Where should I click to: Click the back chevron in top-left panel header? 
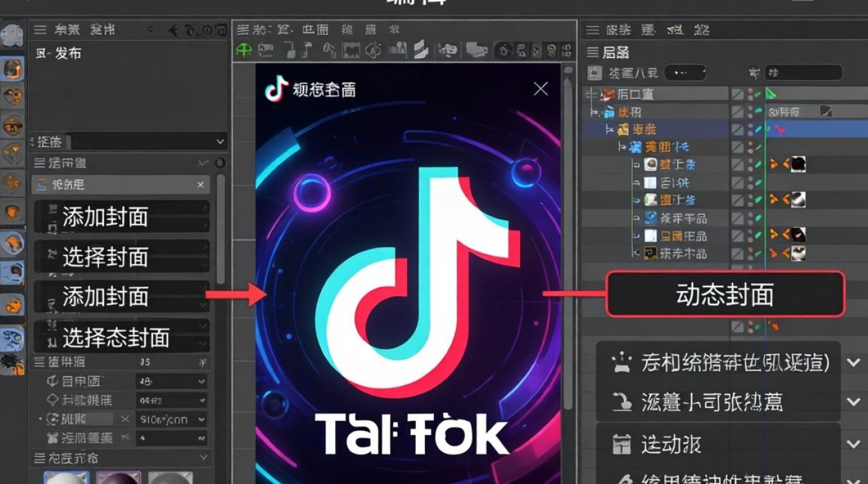coord(150,30)
